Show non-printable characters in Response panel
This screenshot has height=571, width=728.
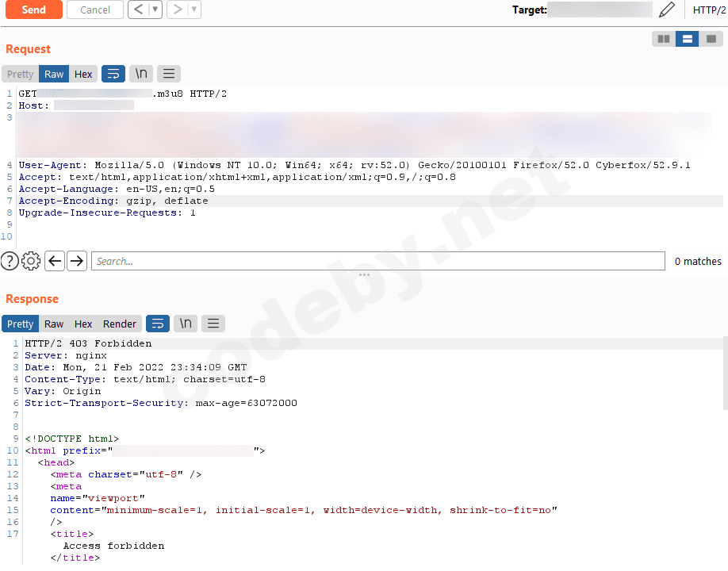tap(186, 324)
